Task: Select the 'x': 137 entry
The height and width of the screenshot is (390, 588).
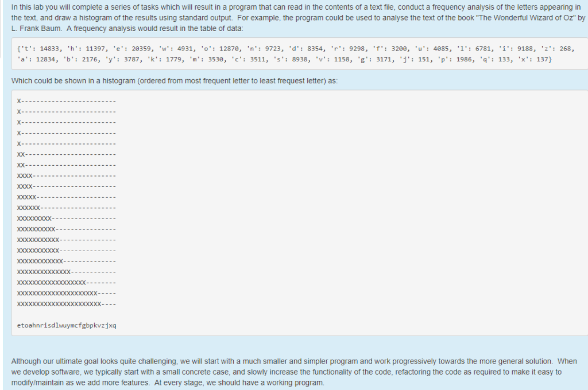Action: [x=532, y=59]
